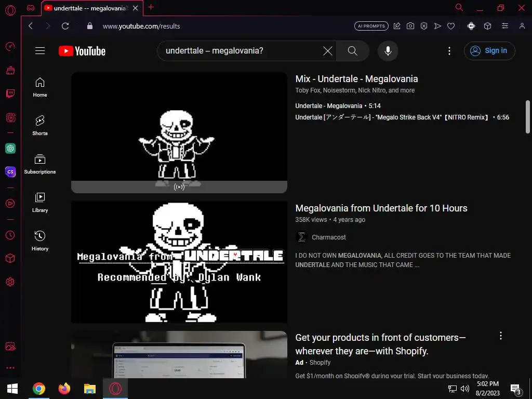Go back to previous page
This screenshot has height=399, width=532.
pos(31,26)
